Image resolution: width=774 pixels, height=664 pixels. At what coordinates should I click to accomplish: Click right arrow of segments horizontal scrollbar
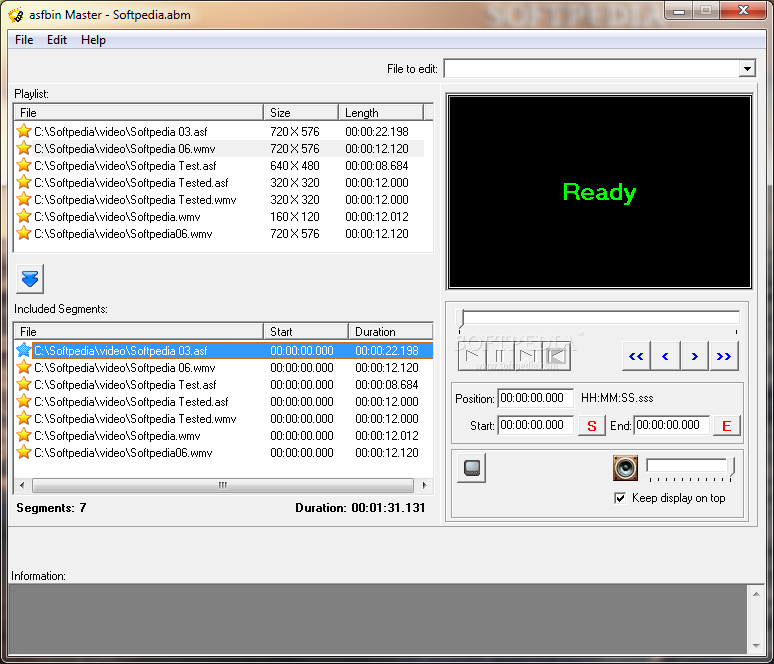point(425,485)
